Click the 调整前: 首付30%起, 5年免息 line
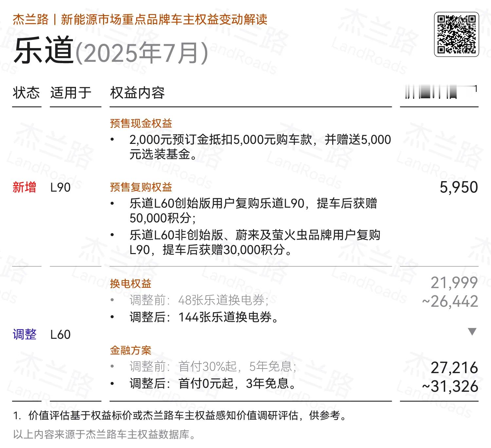The height and width of the screenshot is (448, 491). tap(204, 366)
